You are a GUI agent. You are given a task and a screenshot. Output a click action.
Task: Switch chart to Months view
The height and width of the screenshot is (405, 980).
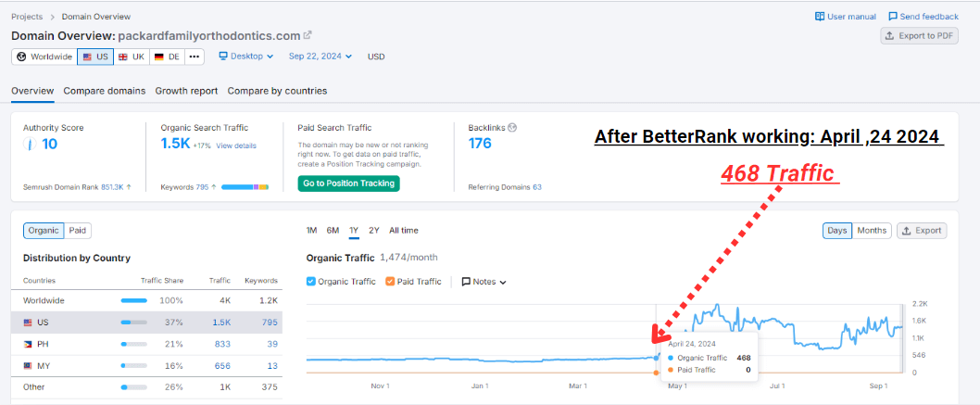[x=872, y=231]
